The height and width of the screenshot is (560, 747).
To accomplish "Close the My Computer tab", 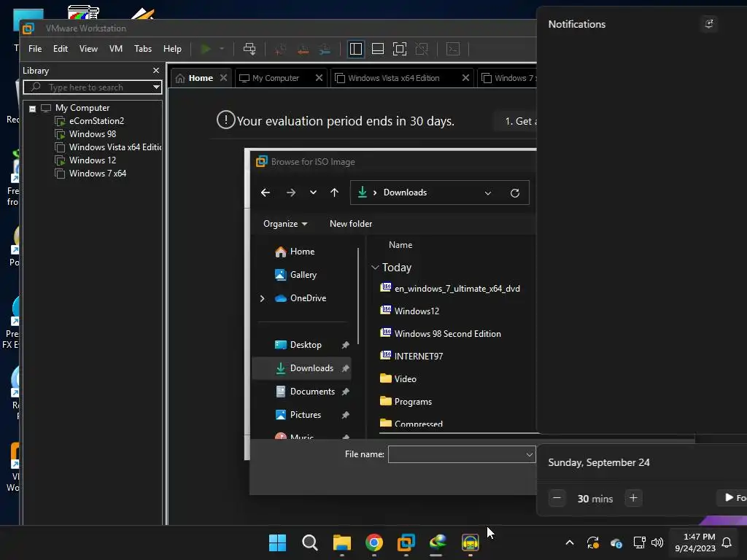I will (320, 77).
